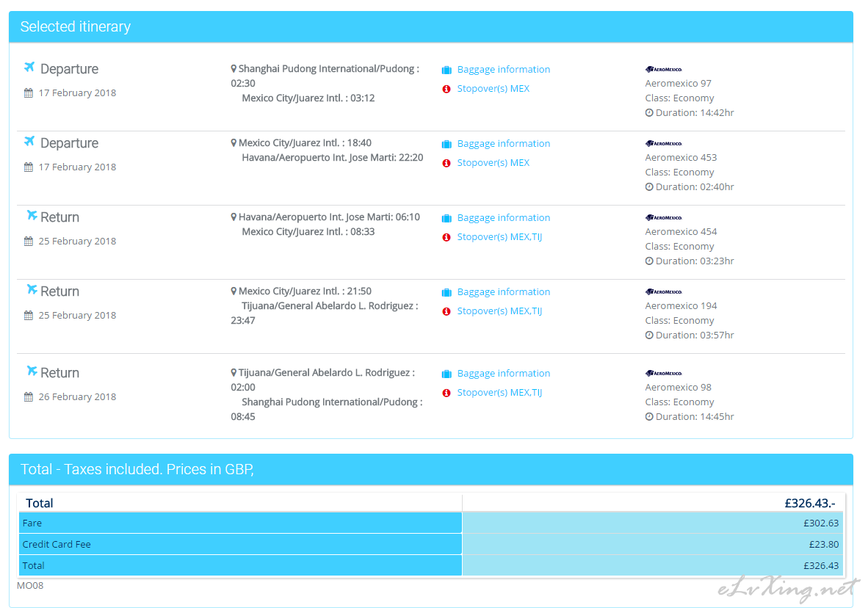View Stopover(s) MEX,TIJ for Aeromexico 454 flight
The image size is (868, 613).
[x=499, y=237]
